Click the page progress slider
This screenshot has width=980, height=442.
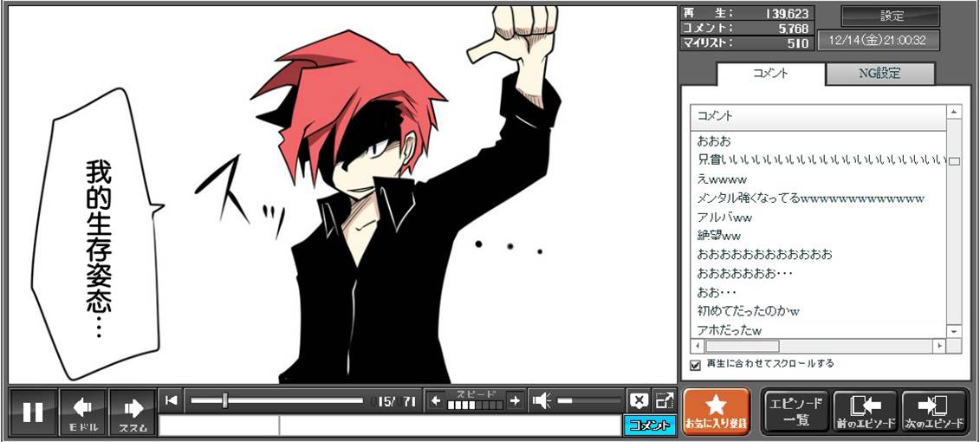pyautogui.click(x=276, y=400)
